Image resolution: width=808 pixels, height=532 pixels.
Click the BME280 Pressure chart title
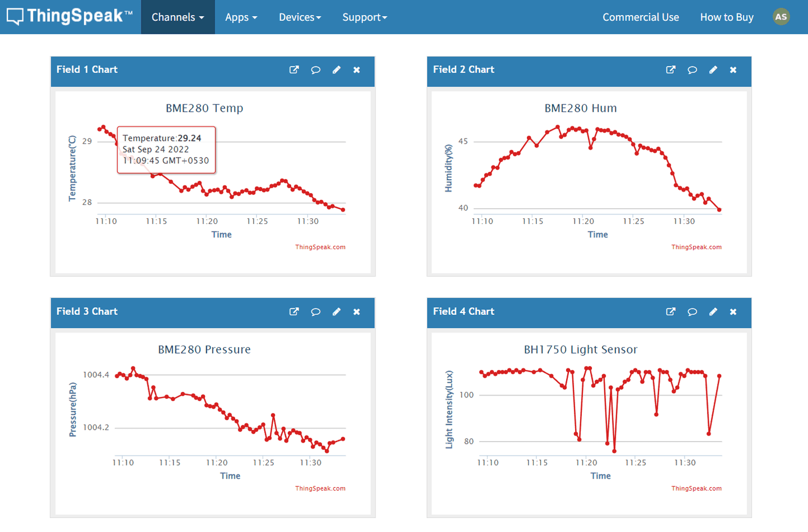pos(204,349)
